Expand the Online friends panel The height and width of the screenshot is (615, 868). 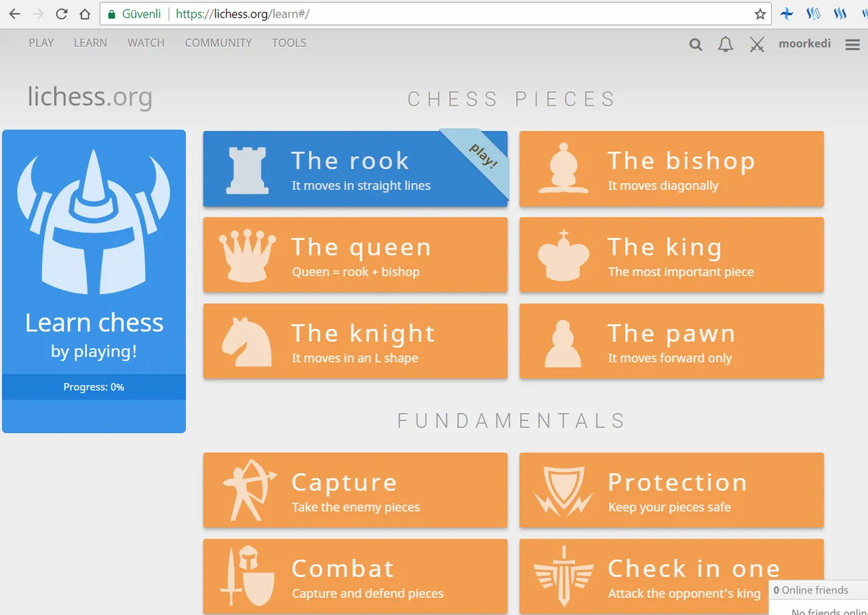(818, 590)
